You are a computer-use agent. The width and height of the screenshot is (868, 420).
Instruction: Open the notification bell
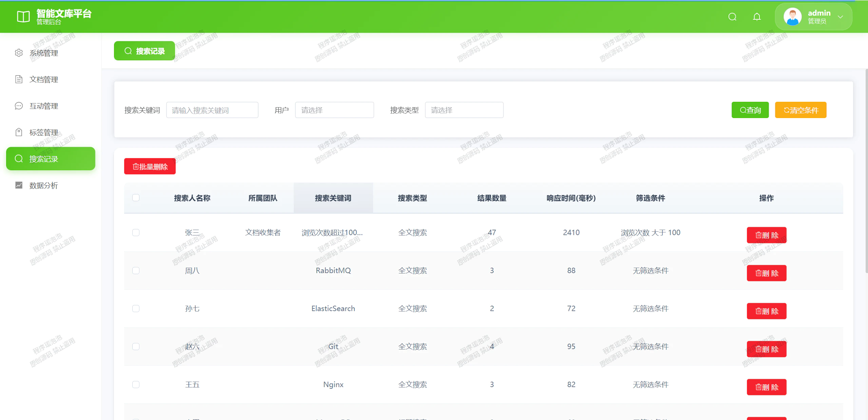click(757, 17)
